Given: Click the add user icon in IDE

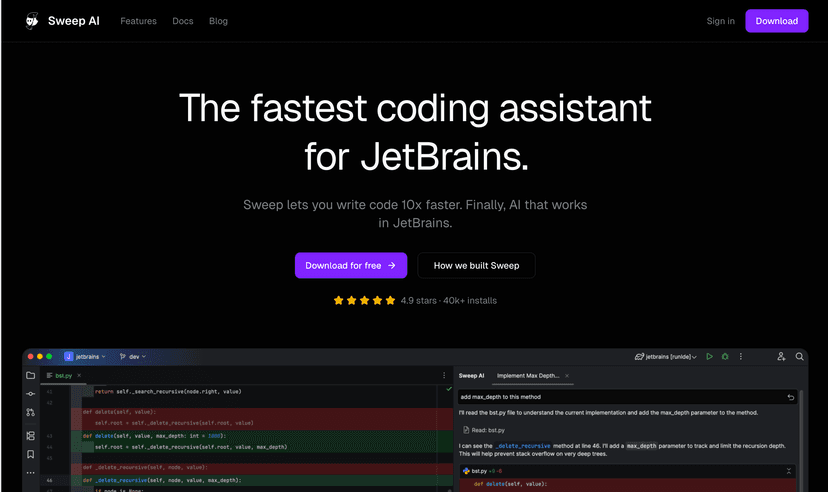Looking at the screenshot, I should coord(781,356).
